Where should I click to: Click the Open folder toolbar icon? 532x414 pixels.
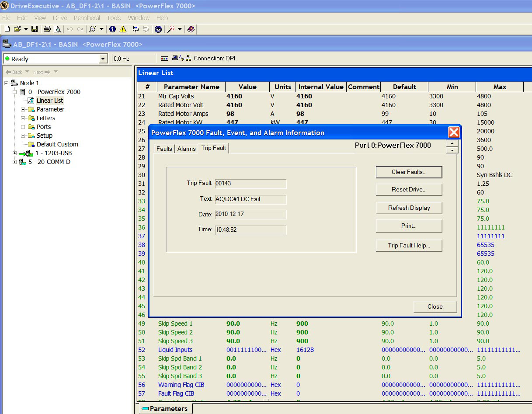click(17, 29)
